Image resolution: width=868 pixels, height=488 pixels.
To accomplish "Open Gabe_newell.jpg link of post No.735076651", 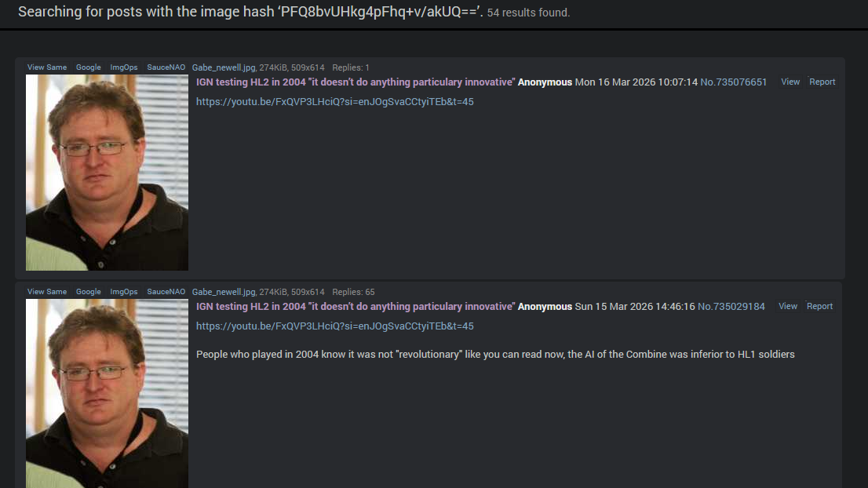I will tap(224, 67).
